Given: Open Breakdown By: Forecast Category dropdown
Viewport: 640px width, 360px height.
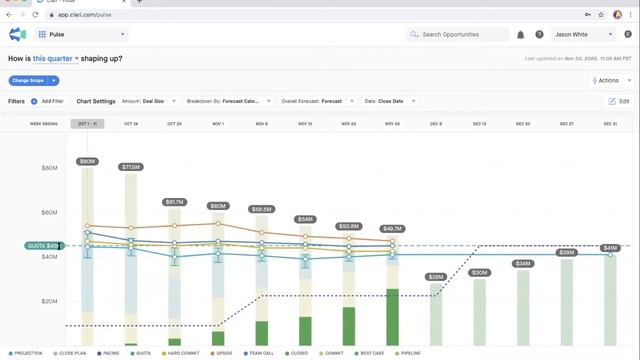Looking at the screenshot, I should tap(229, 101).
